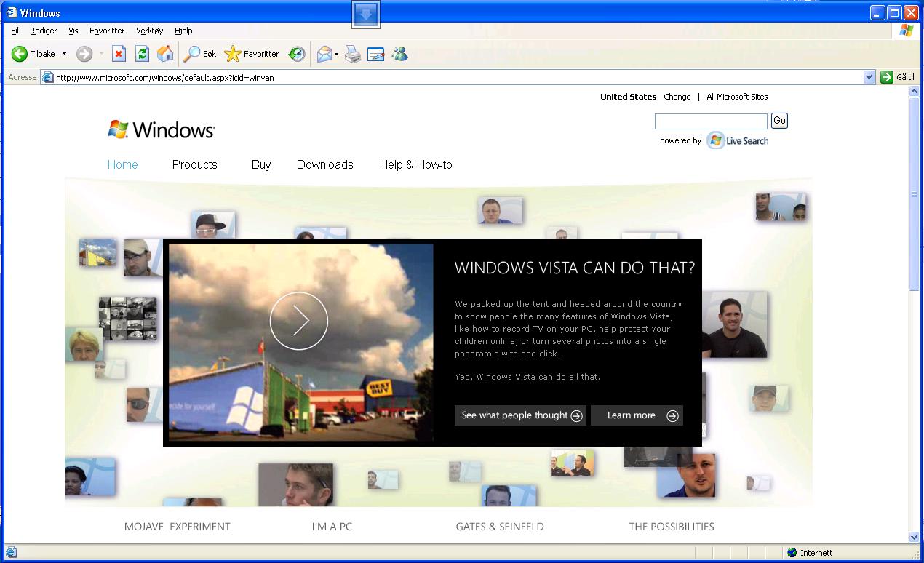Click the United States text
The width and height of the screenshot is (924, 563).
(x=629, y=97)
